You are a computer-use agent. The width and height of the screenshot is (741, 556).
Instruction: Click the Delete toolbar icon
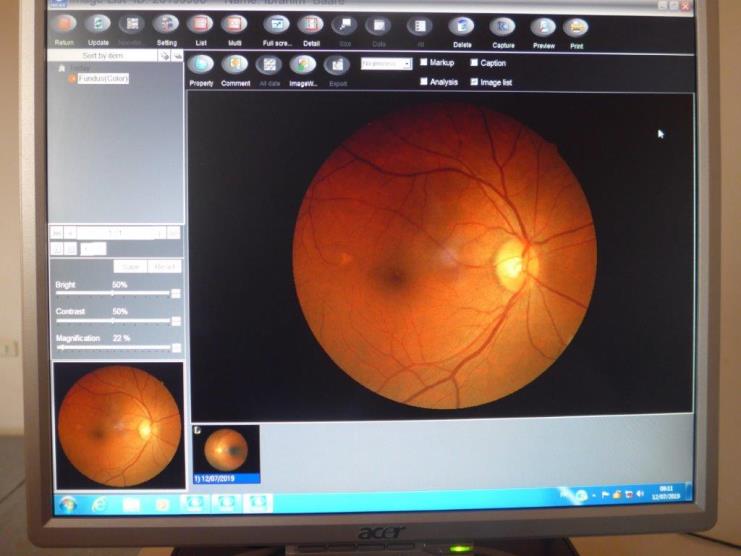pos(462,26)
